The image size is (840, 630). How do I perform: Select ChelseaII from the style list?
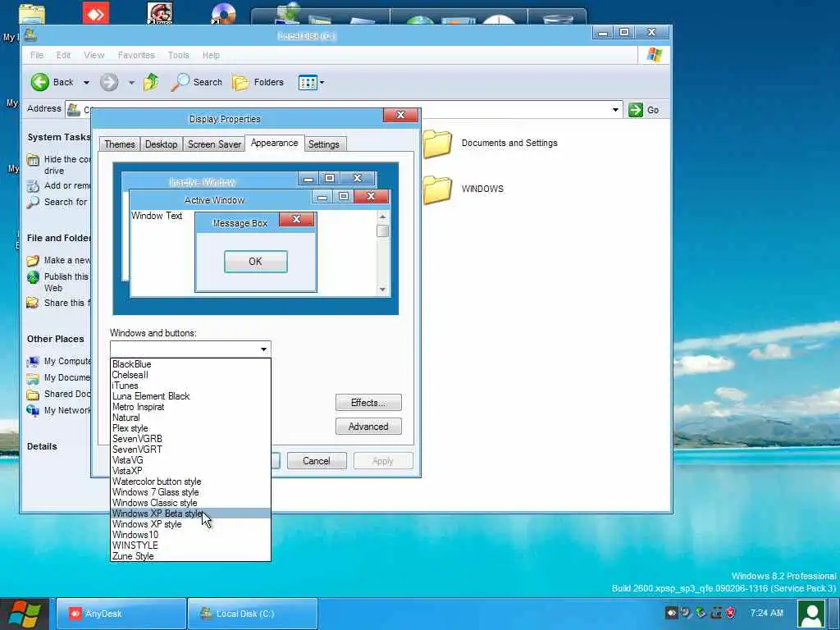tap(190, 375)
